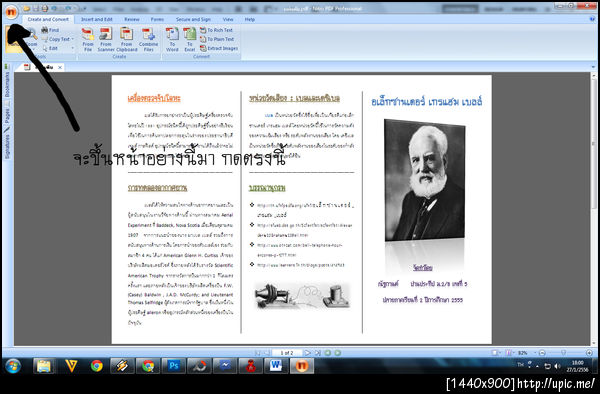Convert the PDF To Excel

(x=189, y=39)
